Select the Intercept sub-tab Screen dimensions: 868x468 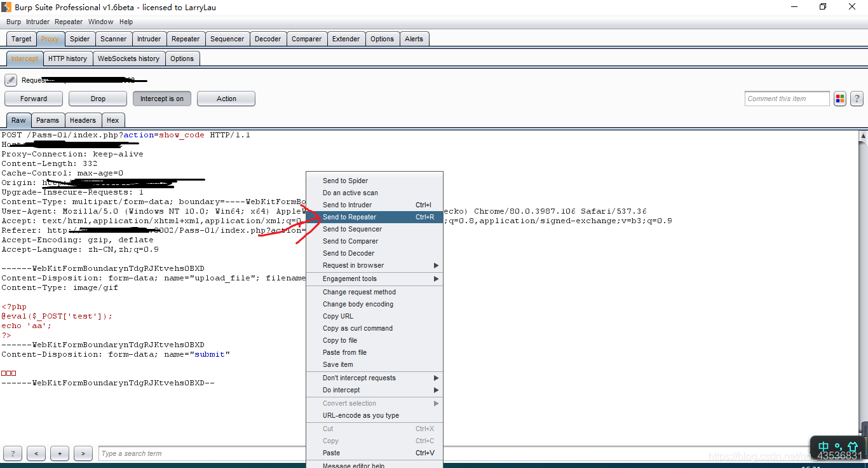[25, 59]
